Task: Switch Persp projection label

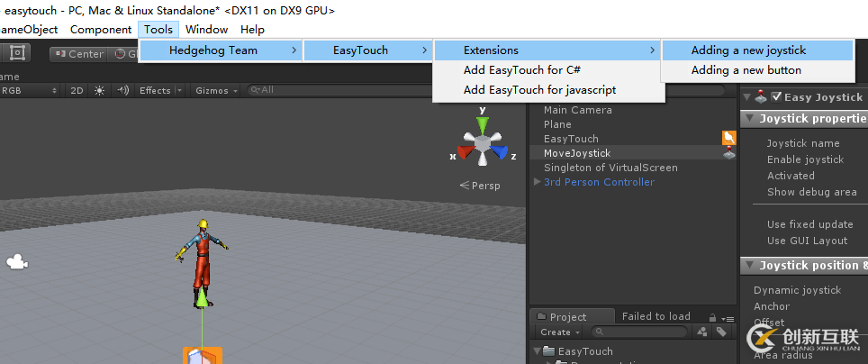Action: pyautogui.click(x=480, y=186)
